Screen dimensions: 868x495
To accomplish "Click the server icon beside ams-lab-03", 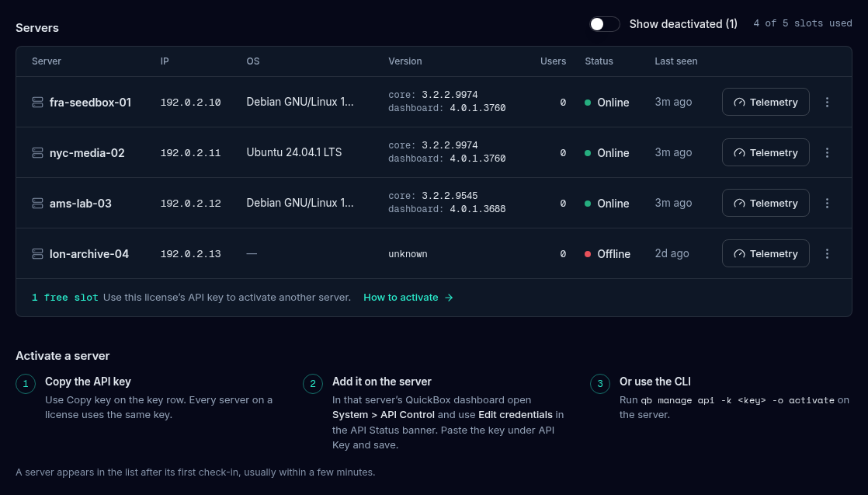I will (x=37, y=203).
